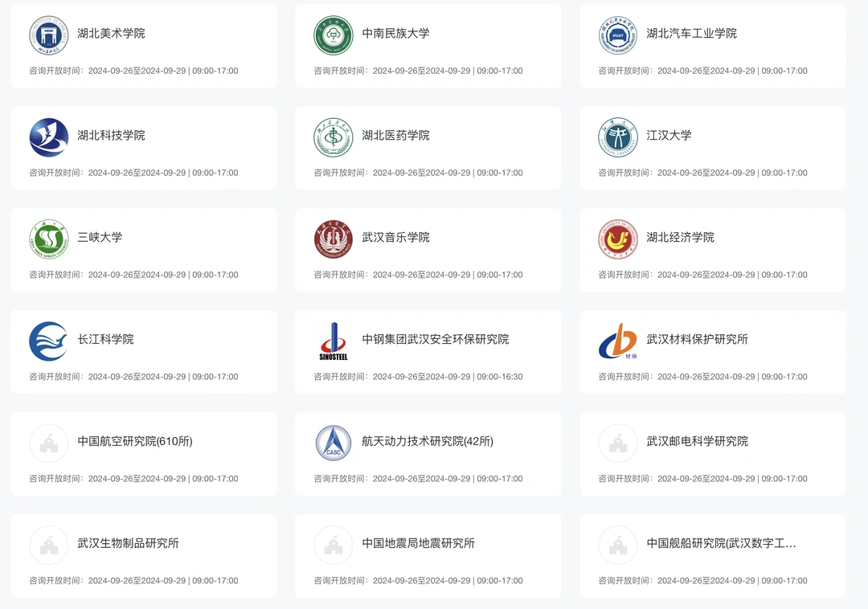
Task: Click consultation time under 武汉邮电科学研究院
Action: pos(702,479)
